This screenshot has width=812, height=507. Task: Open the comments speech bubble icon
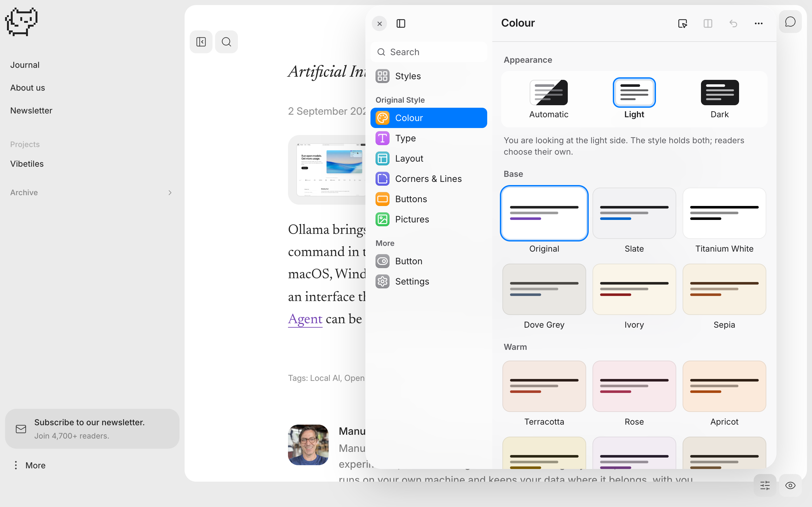click(790, 22)
